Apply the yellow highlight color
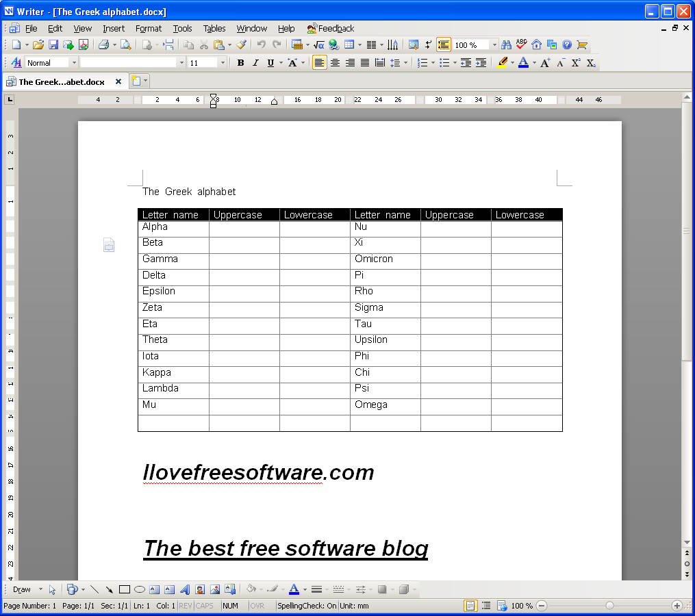695x616 pixels. (502, 63)
